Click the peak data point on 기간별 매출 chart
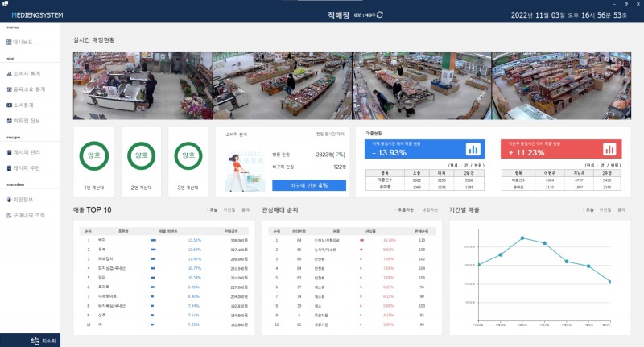Screen dimensions: 644x347 click(x=522, y=238)
